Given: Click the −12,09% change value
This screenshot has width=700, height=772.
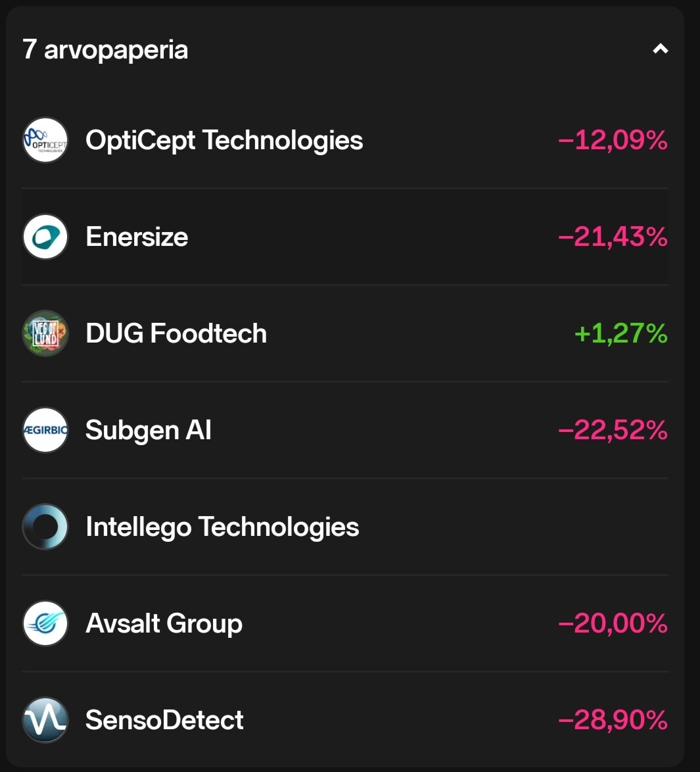Looking at the screenshot, I should [x=613, y=140].
